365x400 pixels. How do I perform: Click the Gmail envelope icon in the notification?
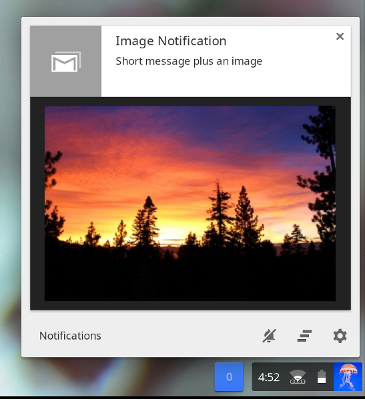click(x=66, y=62)
